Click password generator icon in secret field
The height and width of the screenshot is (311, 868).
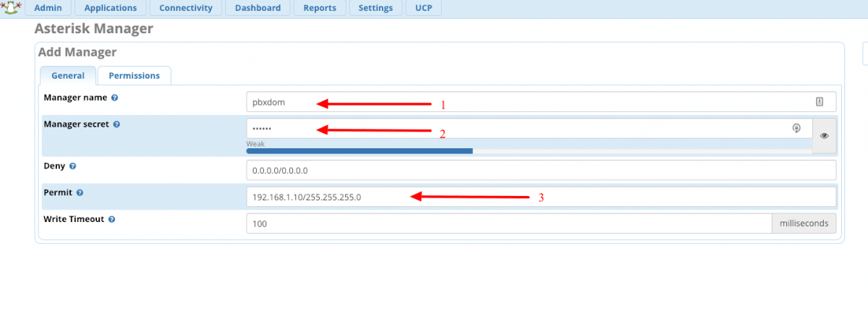pos(796,128)
